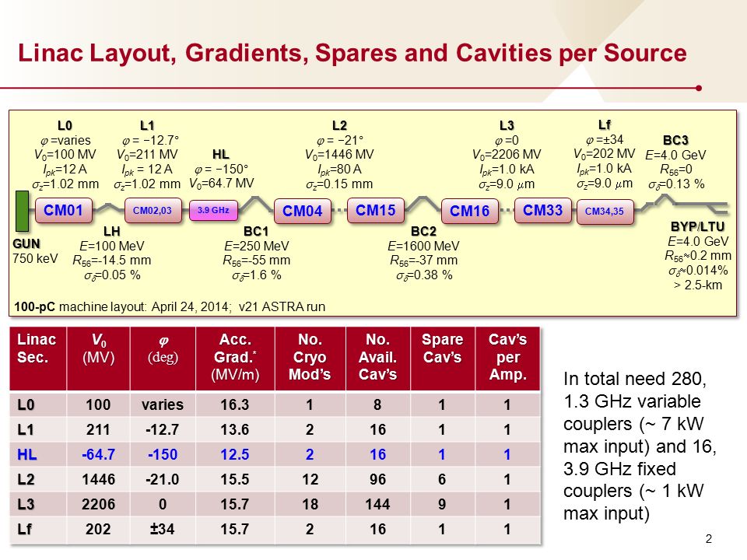Viewport: 747px width, 560px height.
Task: Select the CM34,35 cryomodule block
Action: (x=605, y=212)
